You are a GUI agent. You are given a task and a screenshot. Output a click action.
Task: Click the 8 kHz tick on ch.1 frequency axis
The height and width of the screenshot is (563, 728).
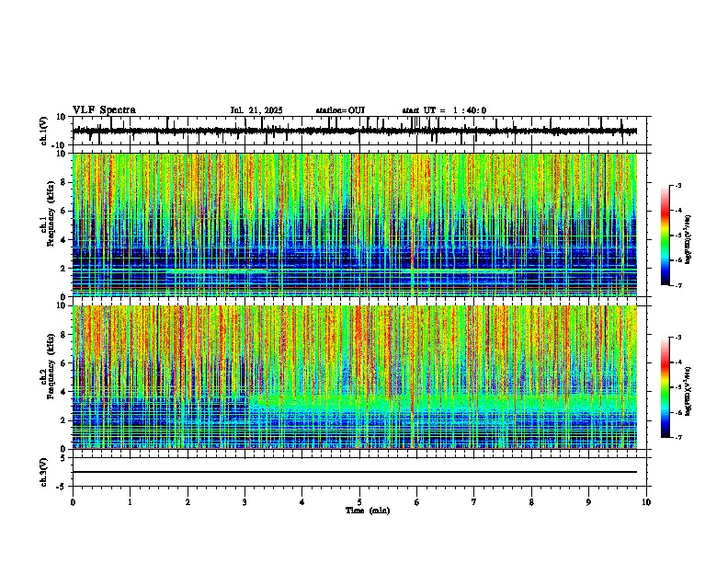coord(63,182)
